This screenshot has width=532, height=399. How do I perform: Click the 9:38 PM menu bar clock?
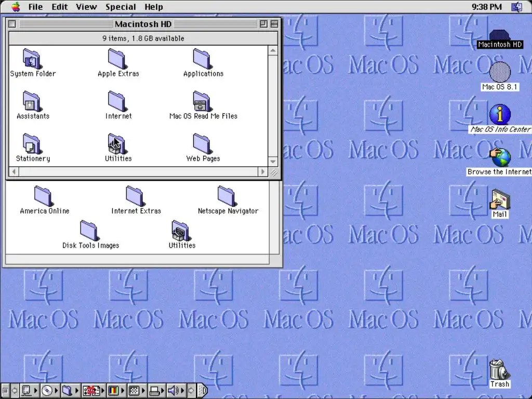pyautogui.click(x=486, y=7)
